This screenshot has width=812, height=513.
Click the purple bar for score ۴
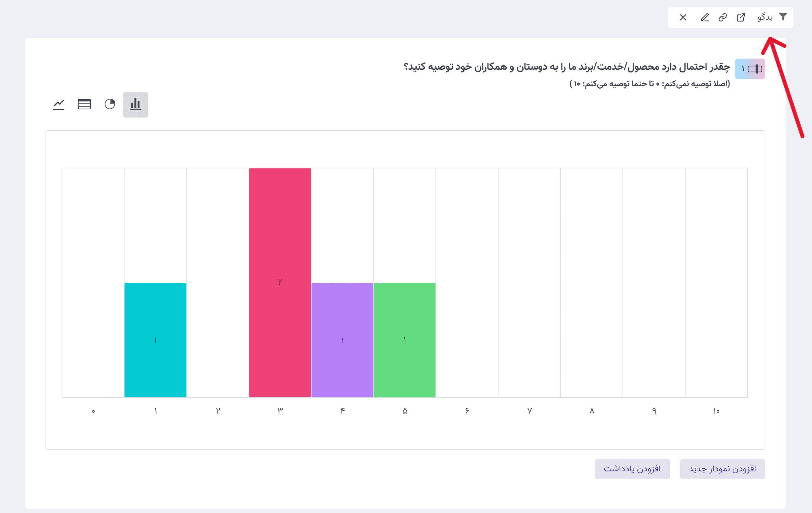click(x=342, y=340)
